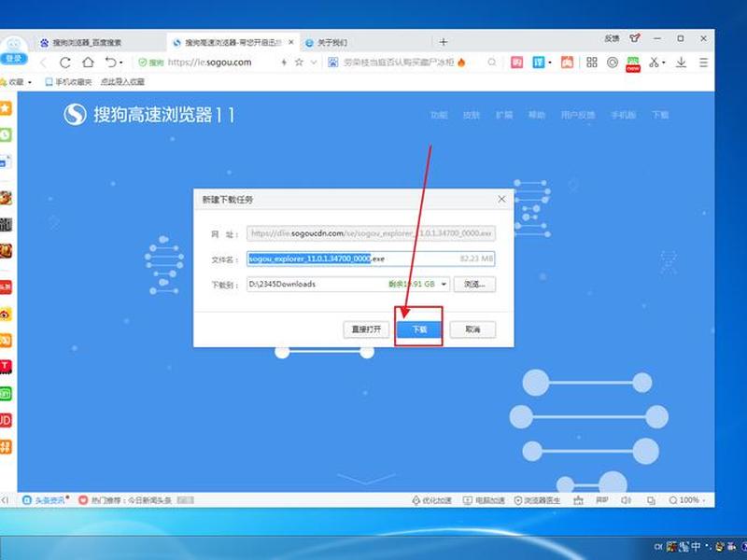Open dropdown arrow next to undo icon
This screenshot has width=747, height=560.
[x=121, y=63]
